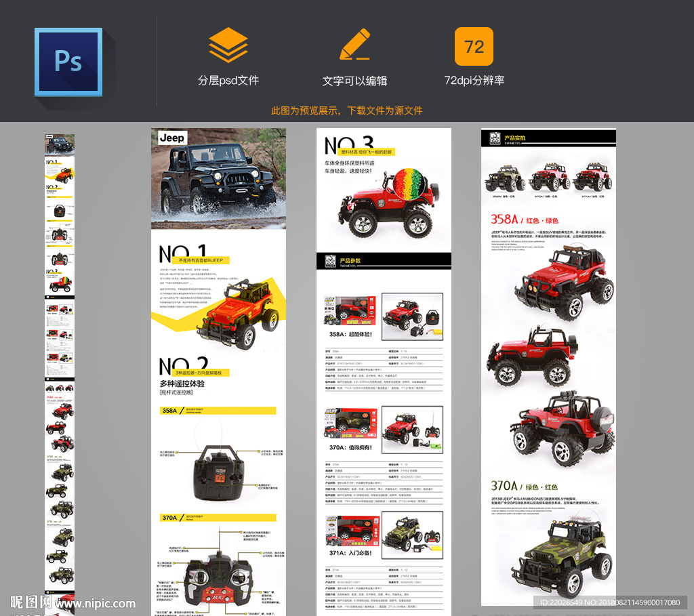Viewport: 694px width, 616px height.
Task: Click the orange 72 resolution badge
Action: tap(474, 47)
